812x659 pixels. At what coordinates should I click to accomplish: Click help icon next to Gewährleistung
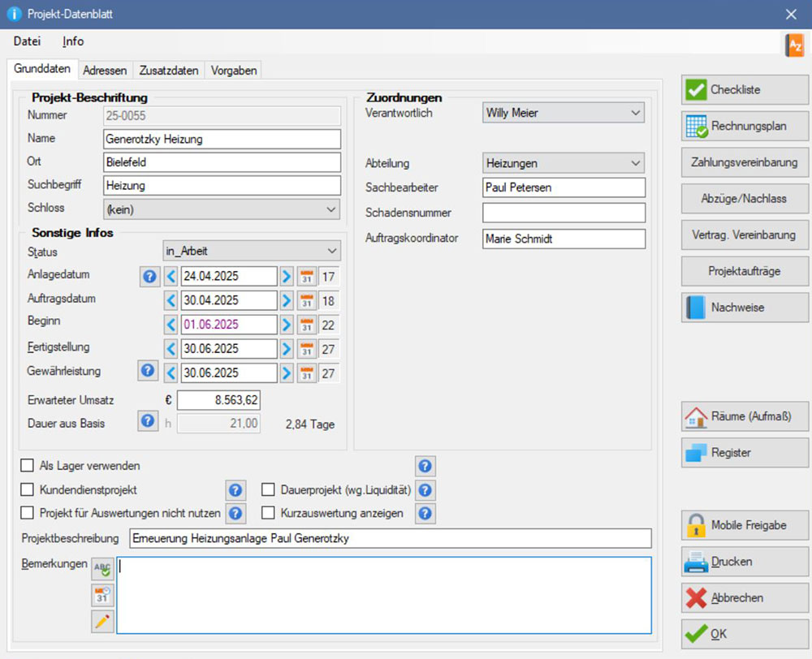tap(149, 372)
